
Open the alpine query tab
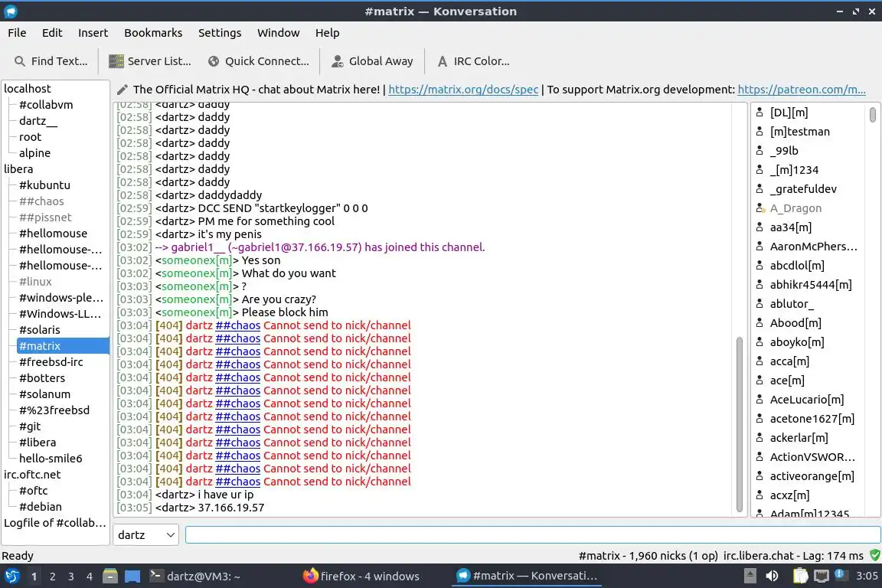[35, 153]
